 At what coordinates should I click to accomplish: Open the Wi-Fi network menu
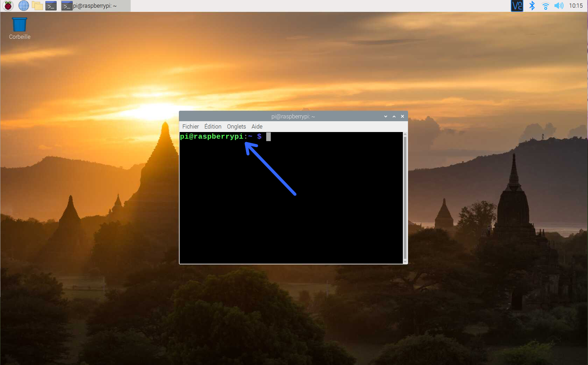click(545, 6)
